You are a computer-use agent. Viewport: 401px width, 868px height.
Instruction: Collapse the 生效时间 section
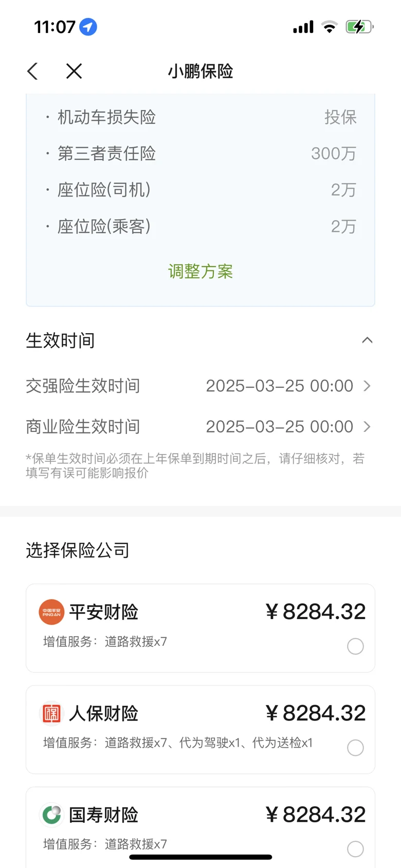[367, 340]
